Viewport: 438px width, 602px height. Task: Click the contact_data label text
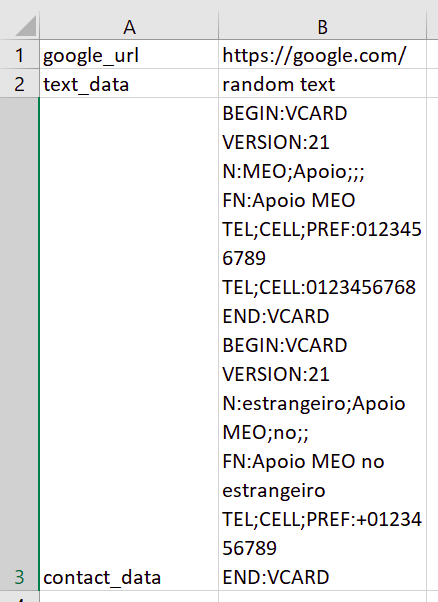coord(102,577)
